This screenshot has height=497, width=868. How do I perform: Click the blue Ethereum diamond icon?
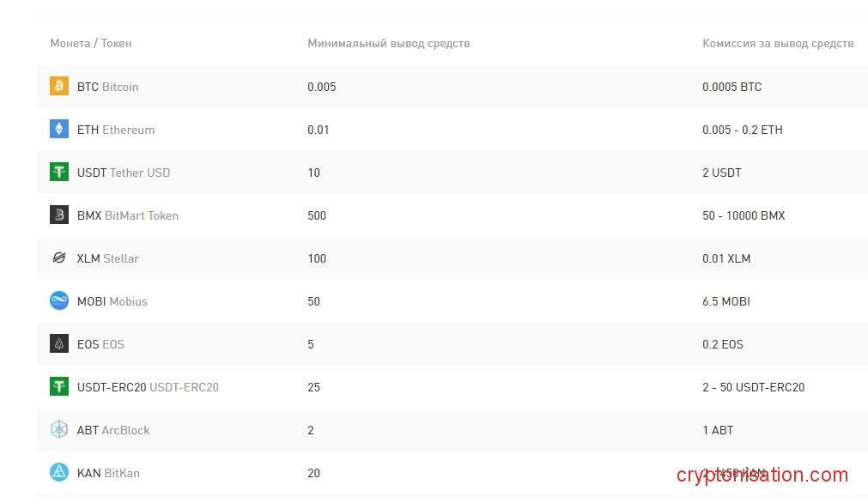click(x=58, y=129)
